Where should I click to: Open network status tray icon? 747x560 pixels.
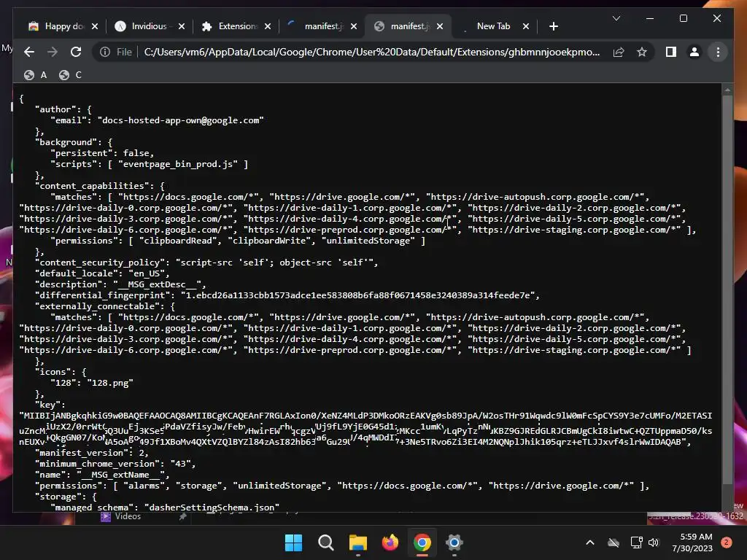point(636,542)
